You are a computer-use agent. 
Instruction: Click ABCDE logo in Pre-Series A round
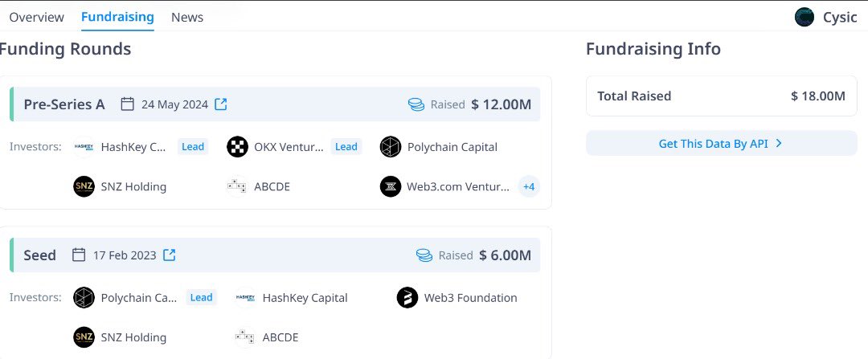tap(237, 186)
